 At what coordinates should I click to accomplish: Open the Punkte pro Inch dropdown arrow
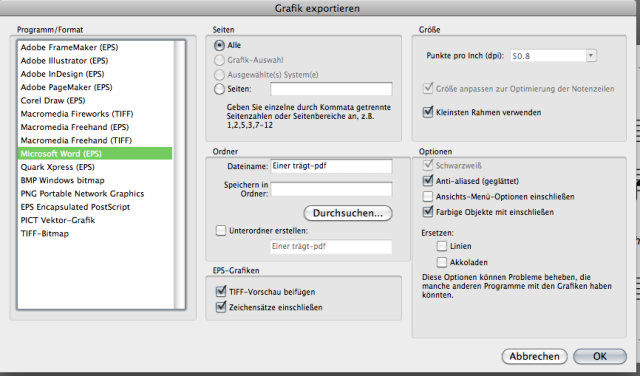(591, 56)
